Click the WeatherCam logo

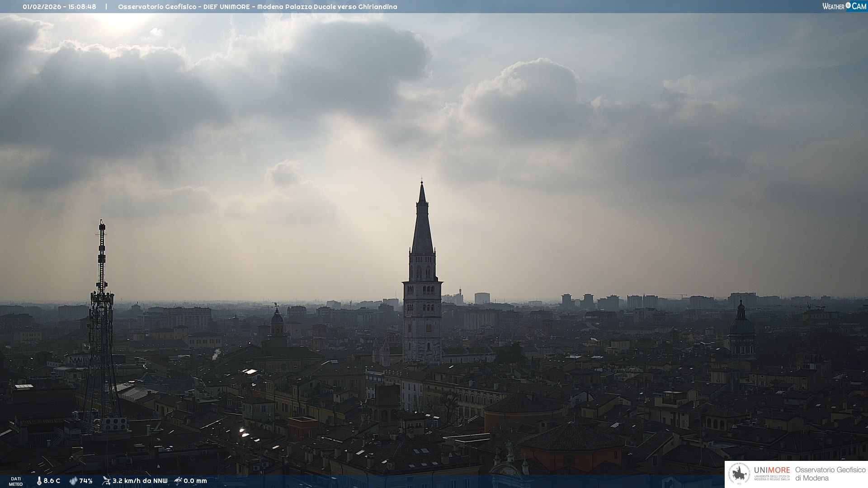tap(844, 6)
